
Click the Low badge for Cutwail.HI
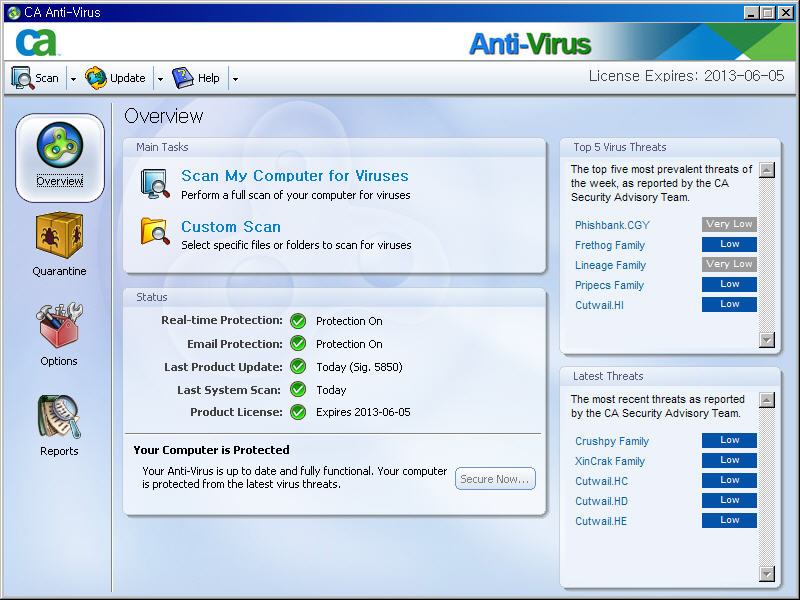pos(729,304)
